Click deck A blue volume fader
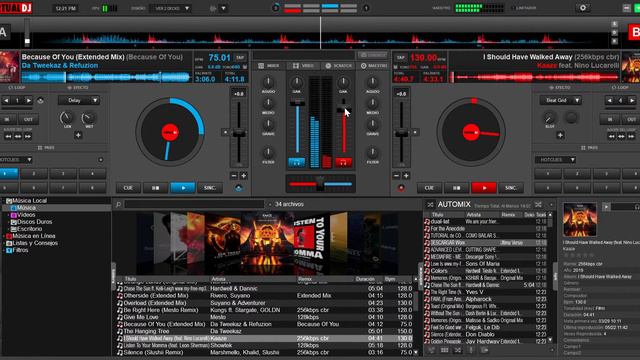This screenshot has height=360, width=640. (x=297, y=103)
